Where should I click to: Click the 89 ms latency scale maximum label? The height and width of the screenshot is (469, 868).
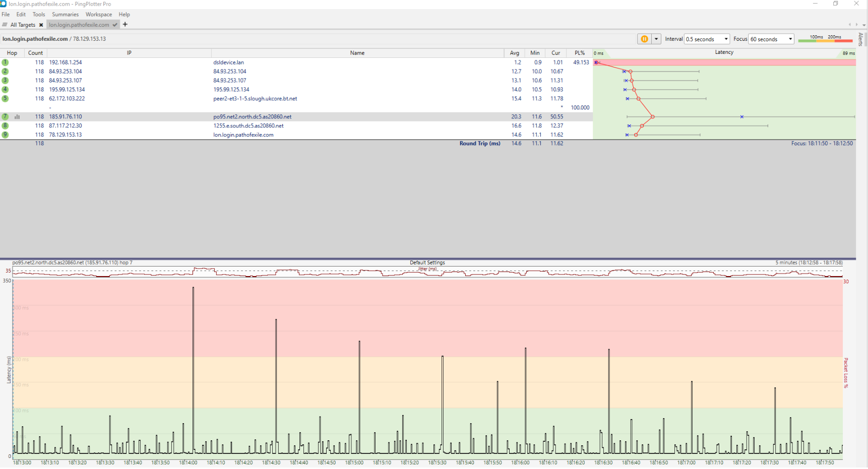[x=849, y=53]
